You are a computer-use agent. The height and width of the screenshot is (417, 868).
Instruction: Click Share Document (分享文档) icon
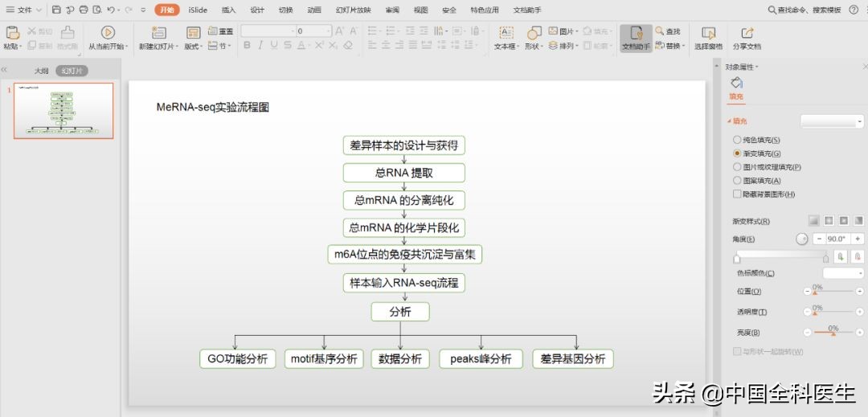[x=747, y=33]
